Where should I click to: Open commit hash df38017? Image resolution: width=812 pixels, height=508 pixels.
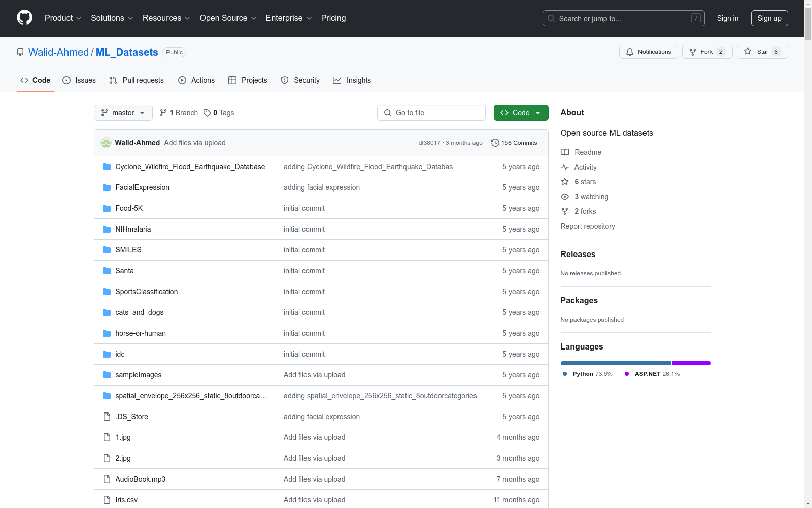point(429,143)
